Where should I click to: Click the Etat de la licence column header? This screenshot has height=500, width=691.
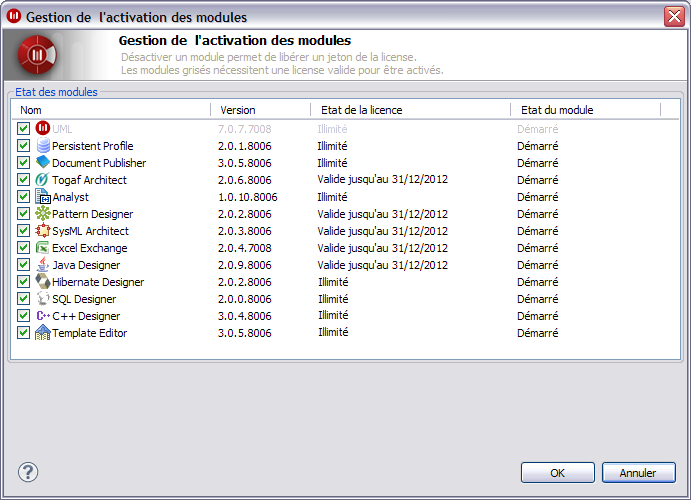410,110
